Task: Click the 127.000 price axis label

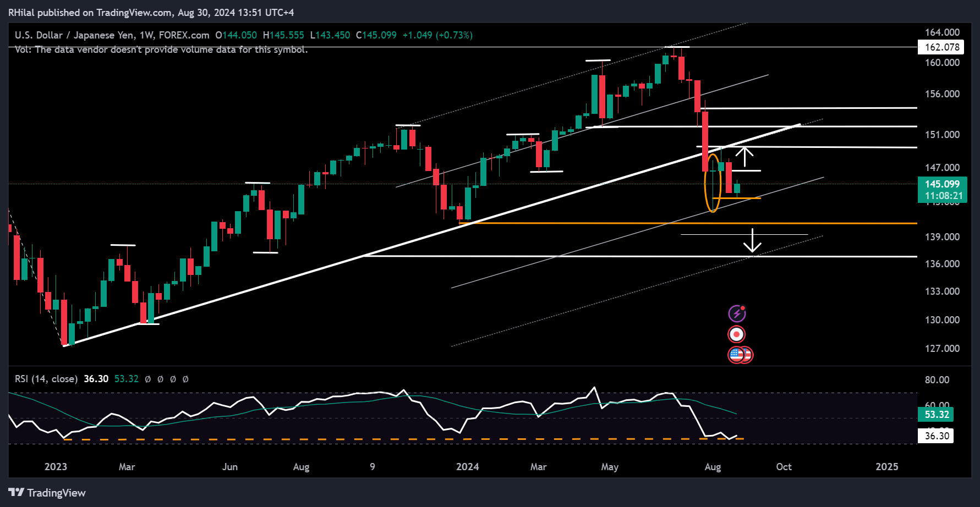Action: click(x=942, y=349)
